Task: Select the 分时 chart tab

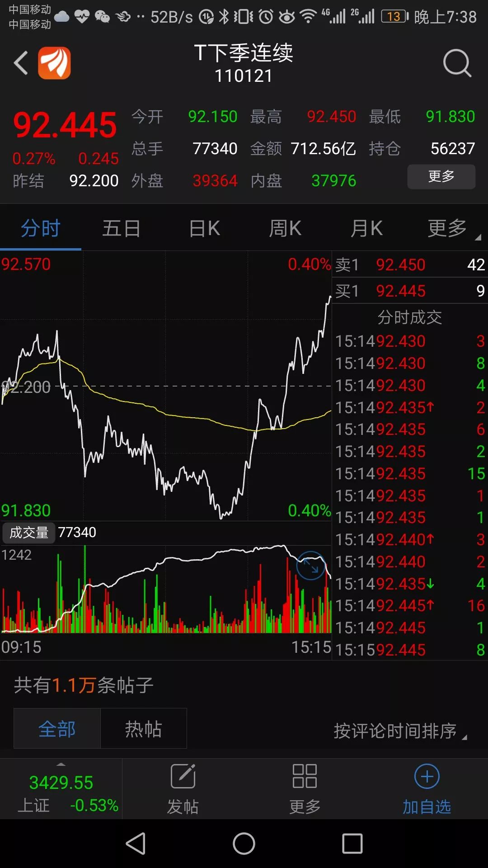Action: [41, 228]
